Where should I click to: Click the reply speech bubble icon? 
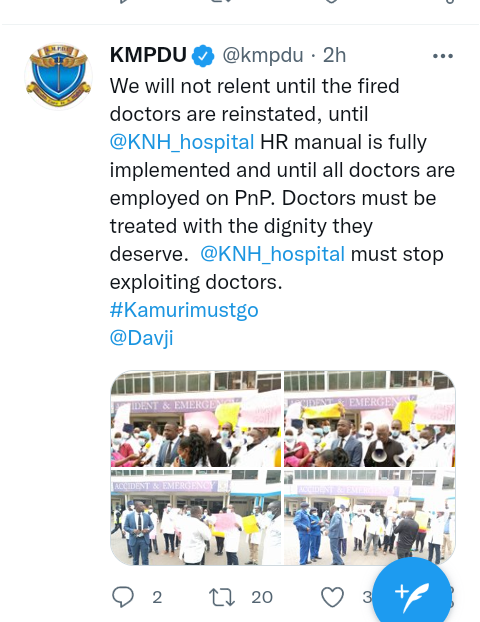pos(123,597)
